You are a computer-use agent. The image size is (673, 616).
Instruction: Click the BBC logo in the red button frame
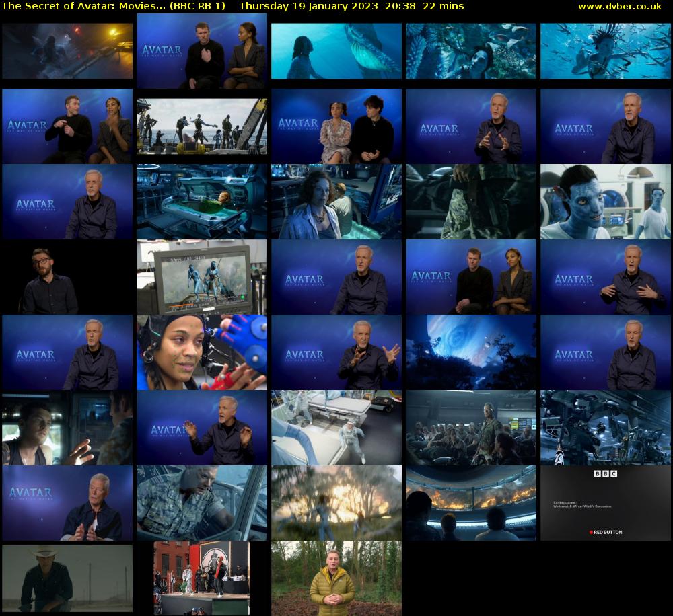pyautogui.click(x=605, y=473)
